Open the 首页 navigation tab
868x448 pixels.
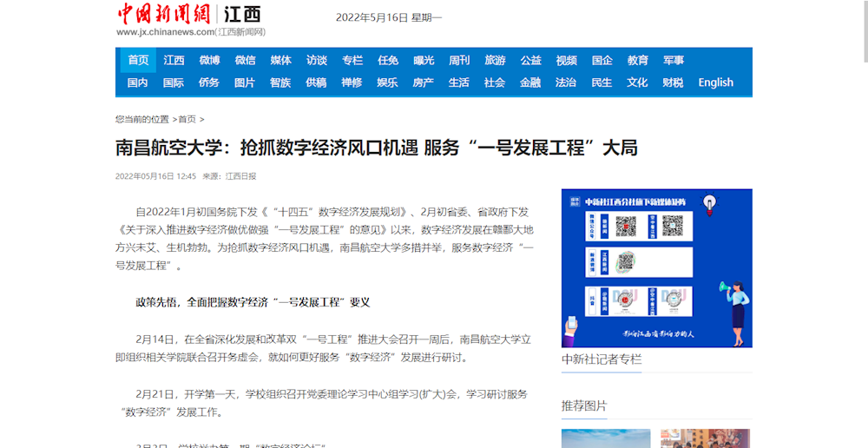point(138,60)
